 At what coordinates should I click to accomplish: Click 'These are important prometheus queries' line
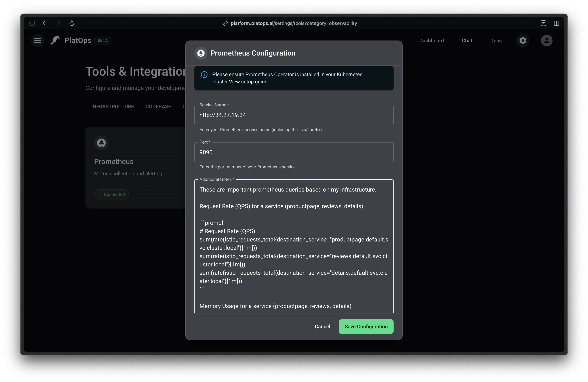coord(288,190)
